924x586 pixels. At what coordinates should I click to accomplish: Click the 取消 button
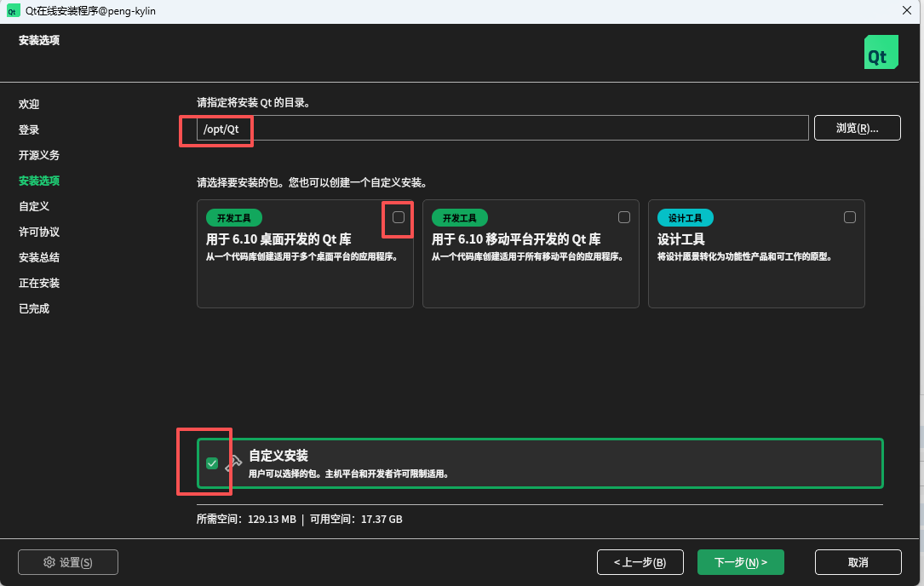858,562
